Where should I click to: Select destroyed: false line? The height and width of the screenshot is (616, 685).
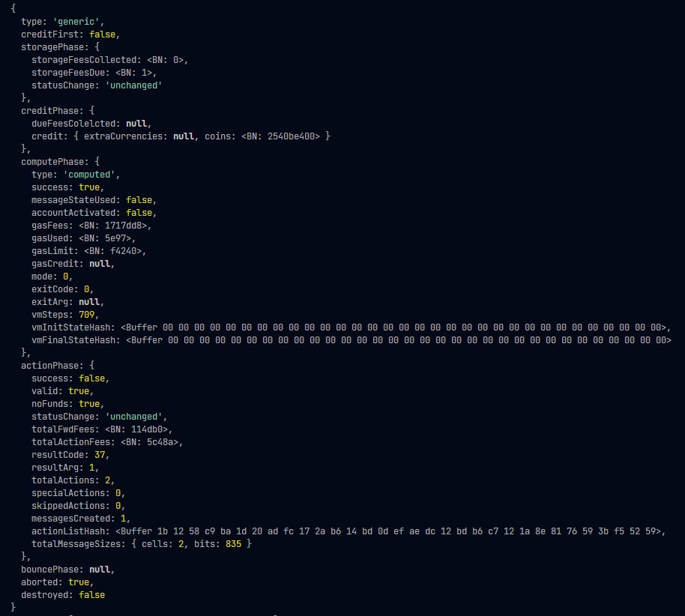pyautogui.click(x=63, y=594)
